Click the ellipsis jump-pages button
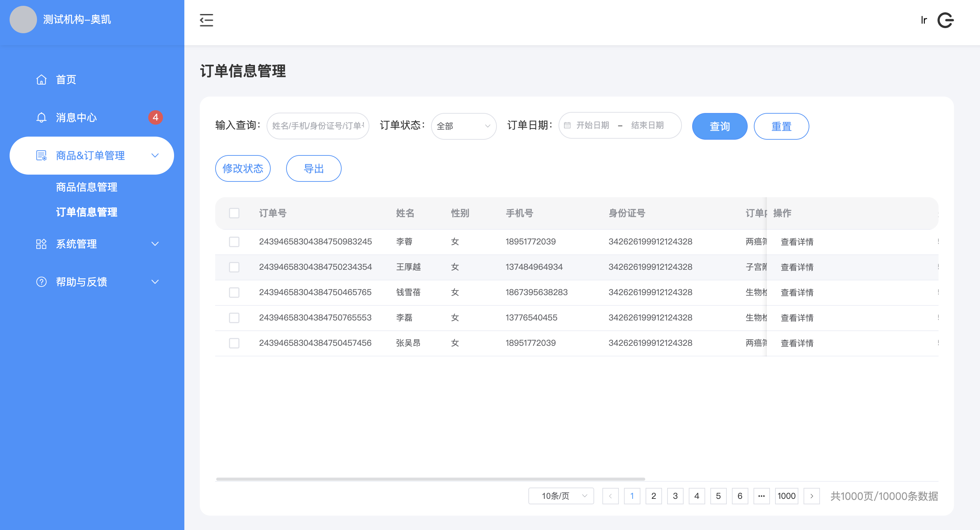Image resolution: width=980 pixels, height=530 pixels. pyautogui.click(x=761, y=496)
